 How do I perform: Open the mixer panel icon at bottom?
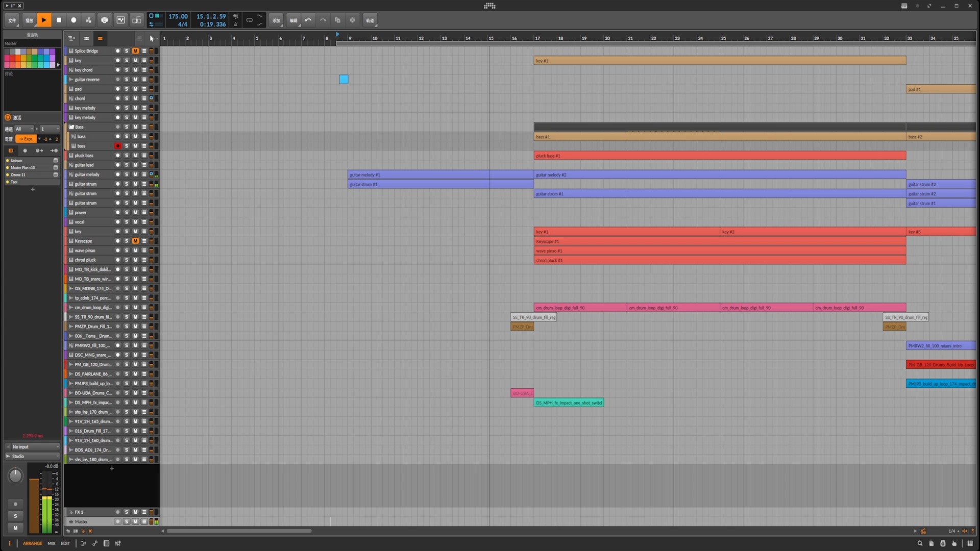(118, 543)
